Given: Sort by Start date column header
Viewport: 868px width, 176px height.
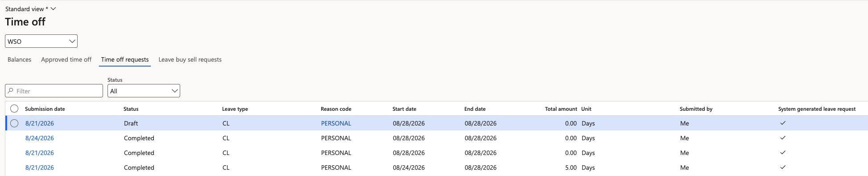Looking at the screenshot, I should tap(404, 109).
